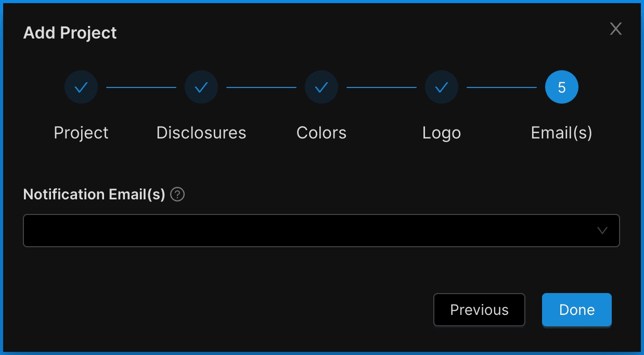Expand the Notification Email(s) dropdown arrow

602,231
